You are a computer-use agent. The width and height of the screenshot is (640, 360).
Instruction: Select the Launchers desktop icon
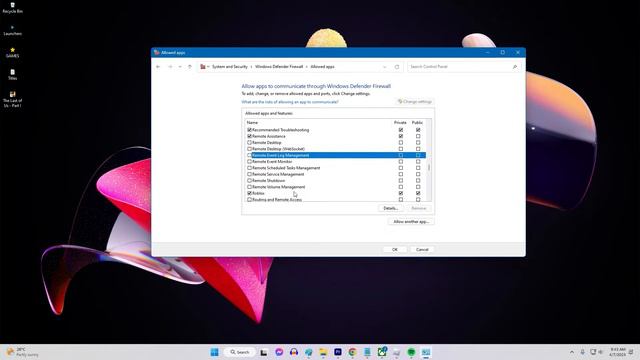(12, 30)
